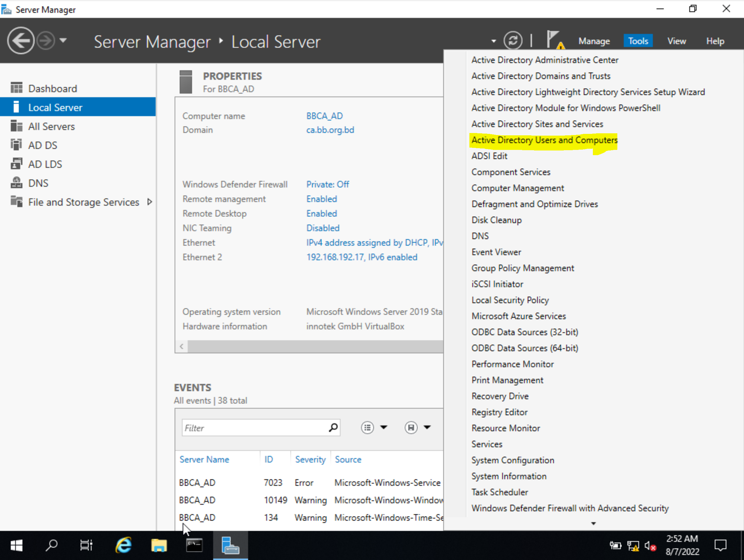This screenshot has width=744, height=560.
Task: Open Command Prompt taskbar icon
Action: [x=194, y=545]
